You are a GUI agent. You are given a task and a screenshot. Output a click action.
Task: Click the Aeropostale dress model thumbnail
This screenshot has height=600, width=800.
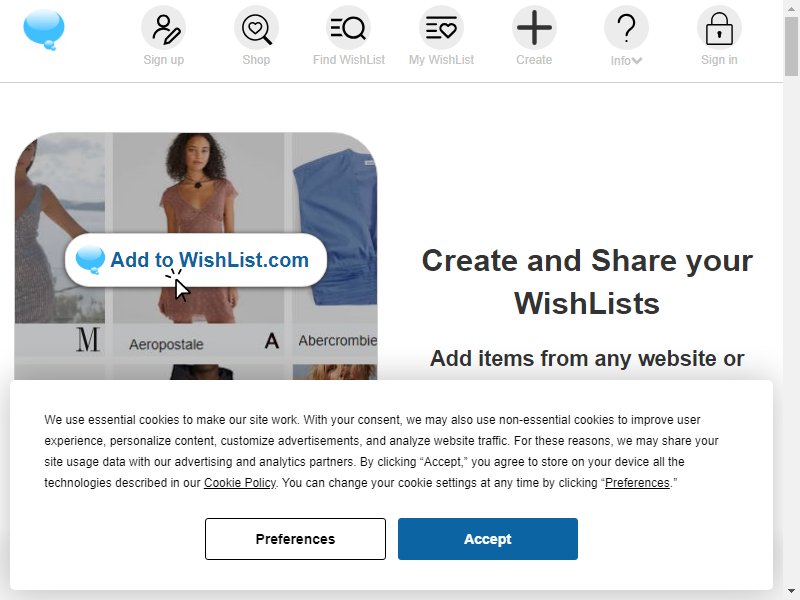(x=198, y=228)
